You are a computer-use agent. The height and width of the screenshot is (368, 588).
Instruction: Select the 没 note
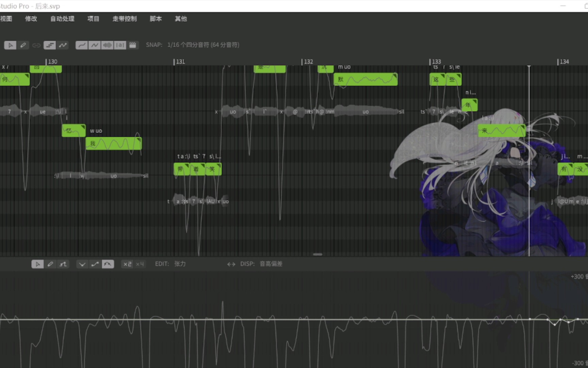click(x=581, y=169)
